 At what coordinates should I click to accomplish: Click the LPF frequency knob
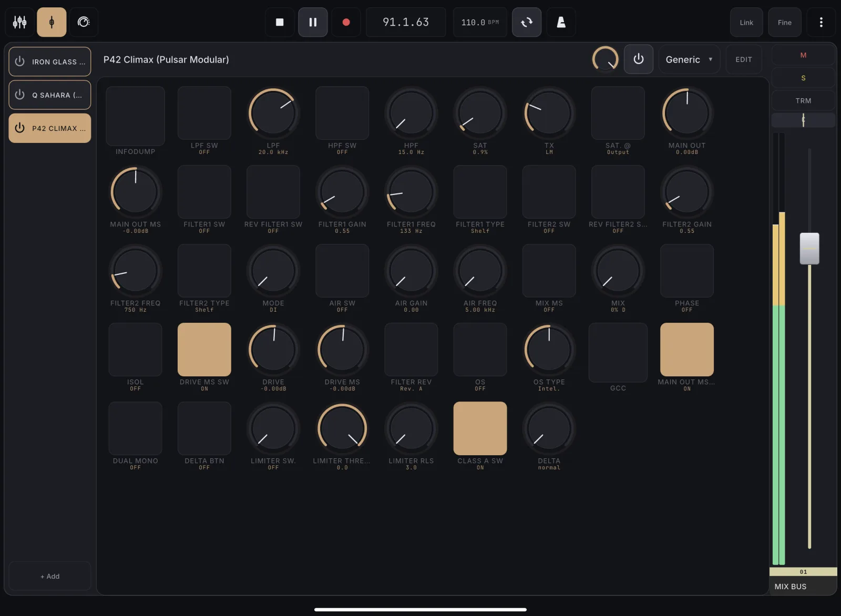click(x=273, y=113)
